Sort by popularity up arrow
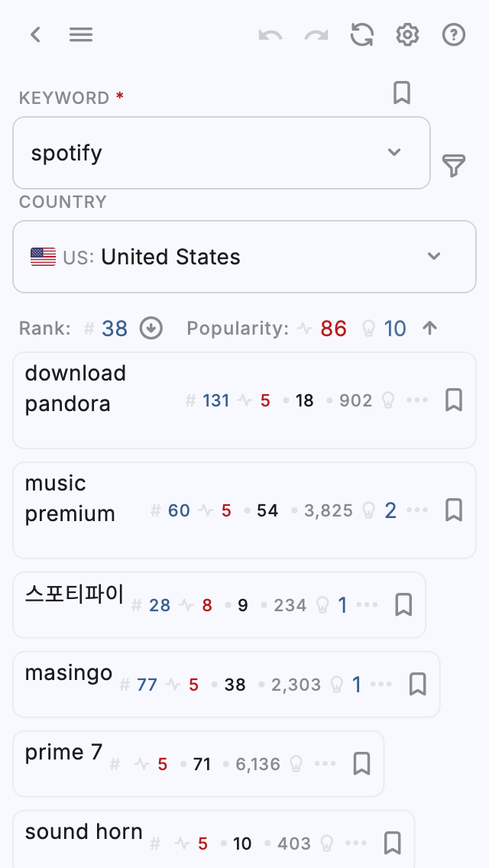Screen dimensions: 489x868 [430, 329]
